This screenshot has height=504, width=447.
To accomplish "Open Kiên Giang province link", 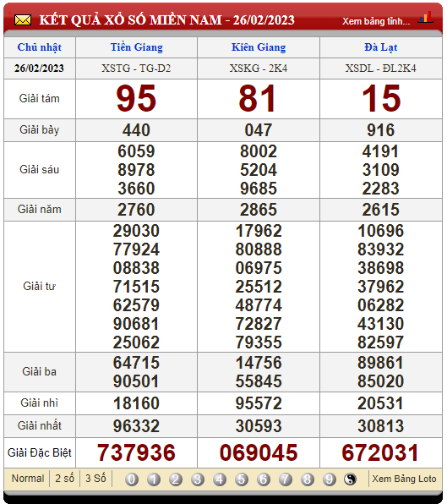I will pos(259,47).
